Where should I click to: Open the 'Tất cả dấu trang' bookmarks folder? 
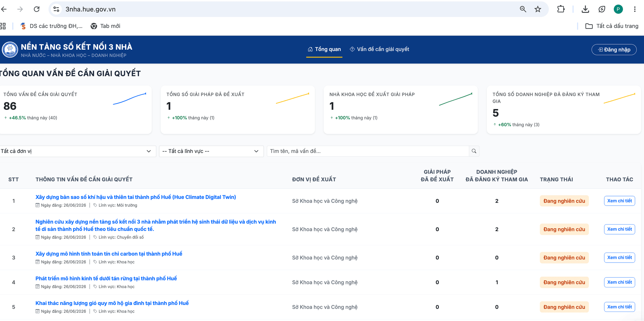(x=612, y=26)
